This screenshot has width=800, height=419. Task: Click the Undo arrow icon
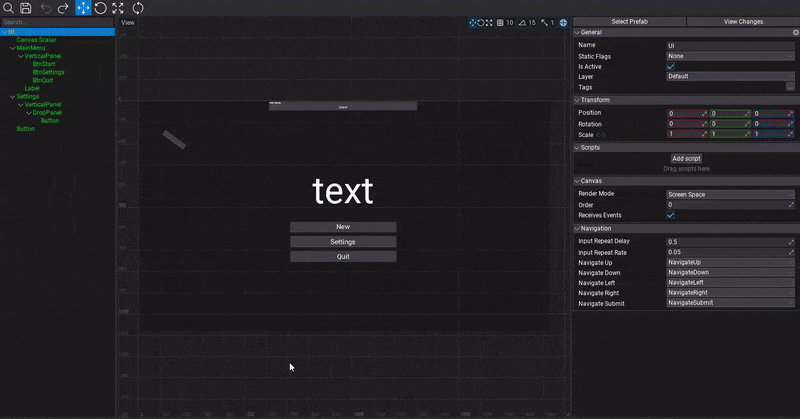[46, 7]
